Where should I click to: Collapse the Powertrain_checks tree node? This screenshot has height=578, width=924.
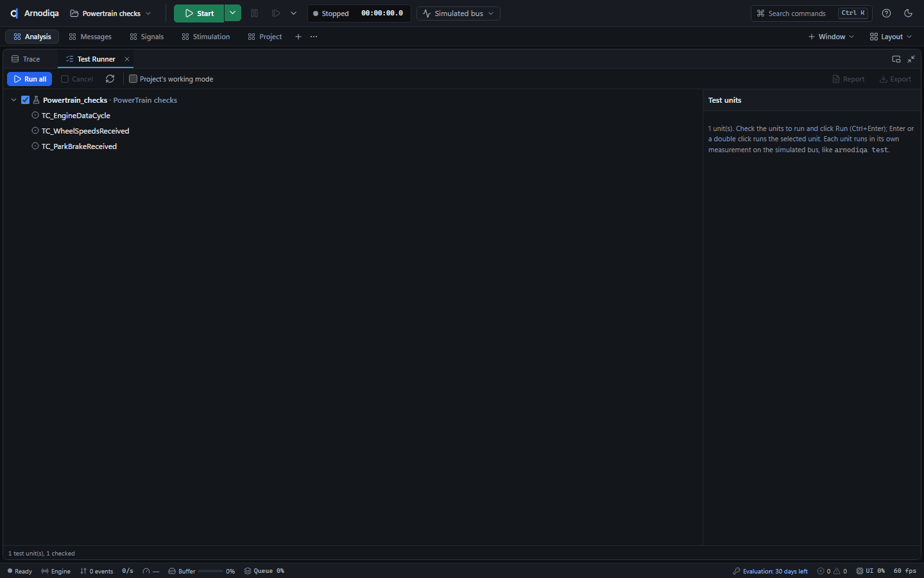(x=13, y=100)
